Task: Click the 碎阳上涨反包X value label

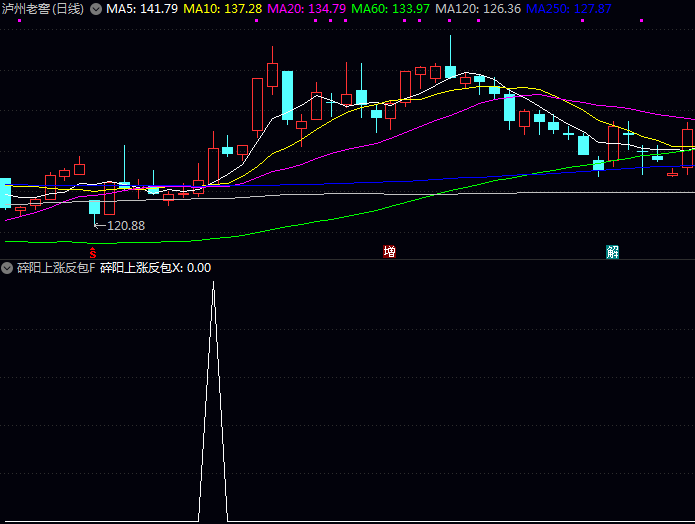Action: pyautogui.click(x=156, y=268)
